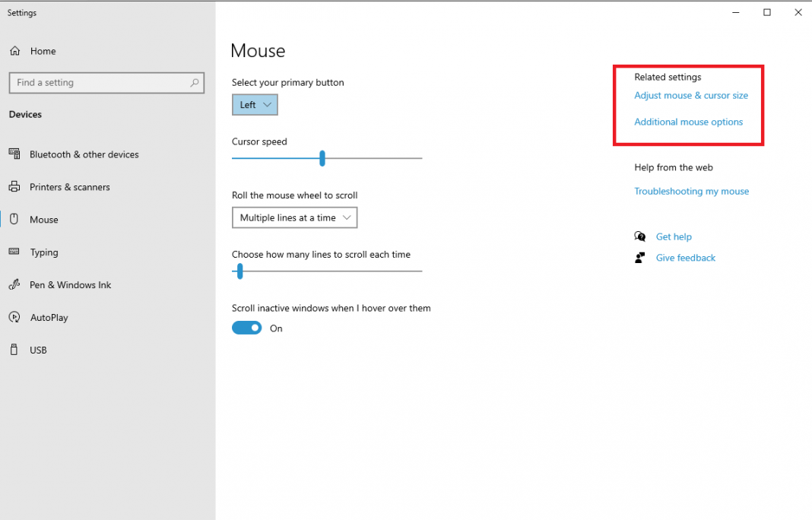The image size is (812, 520).
Task: Open Printers & scanners settings
Action: [x=14, y=186]
